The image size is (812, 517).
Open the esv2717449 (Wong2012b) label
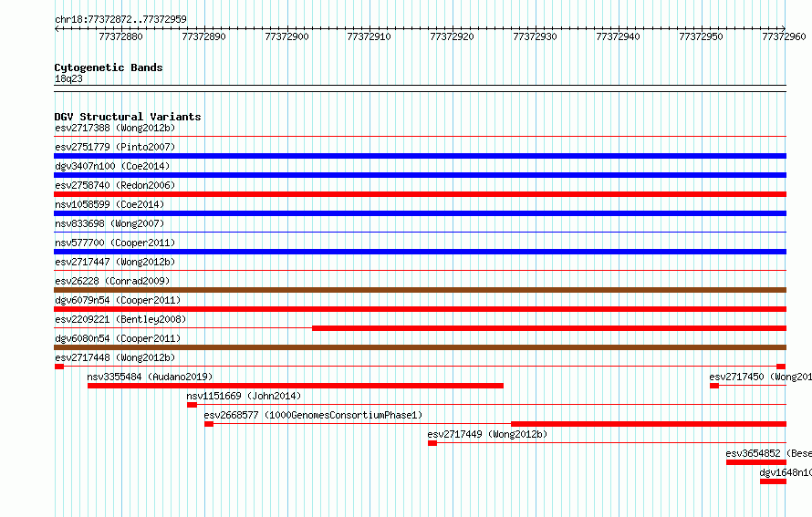487,434
